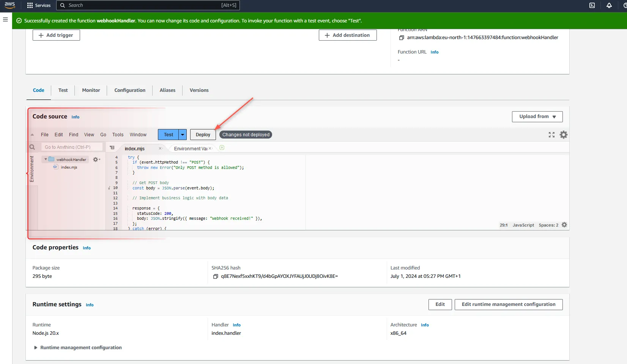Open the editor Tools menu
627x364 pixels.
pos(118,135)
